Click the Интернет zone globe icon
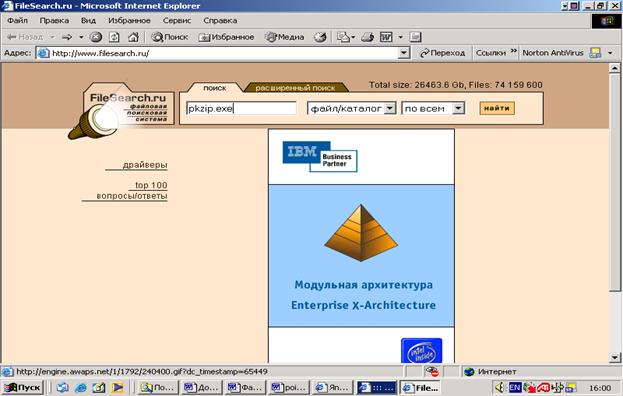623x396 pixels. (x=469, y=372)
